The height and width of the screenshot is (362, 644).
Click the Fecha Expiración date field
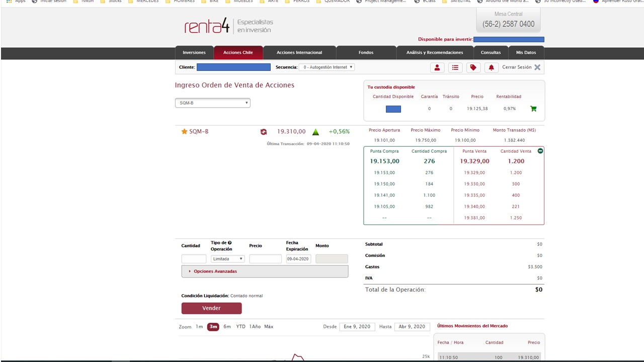298,259
